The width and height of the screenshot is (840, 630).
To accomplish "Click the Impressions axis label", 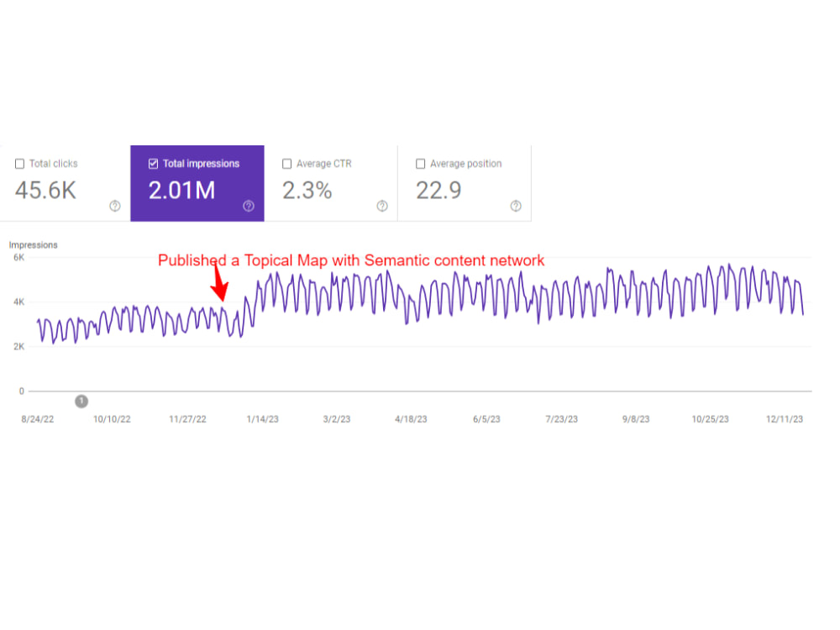I will 34,244.
